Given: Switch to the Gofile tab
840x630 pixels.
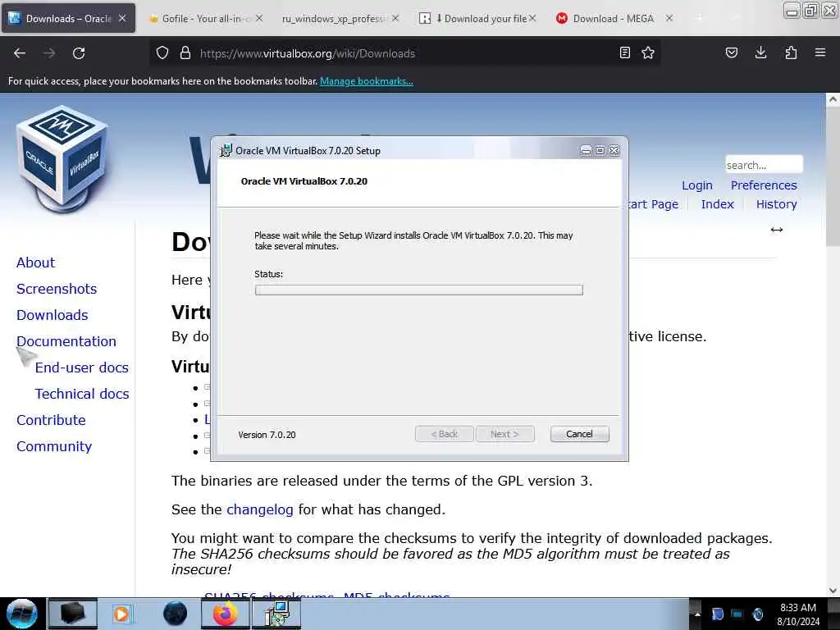Looking at the screenshot, I should pyautogui.click(x=206, y=18).
